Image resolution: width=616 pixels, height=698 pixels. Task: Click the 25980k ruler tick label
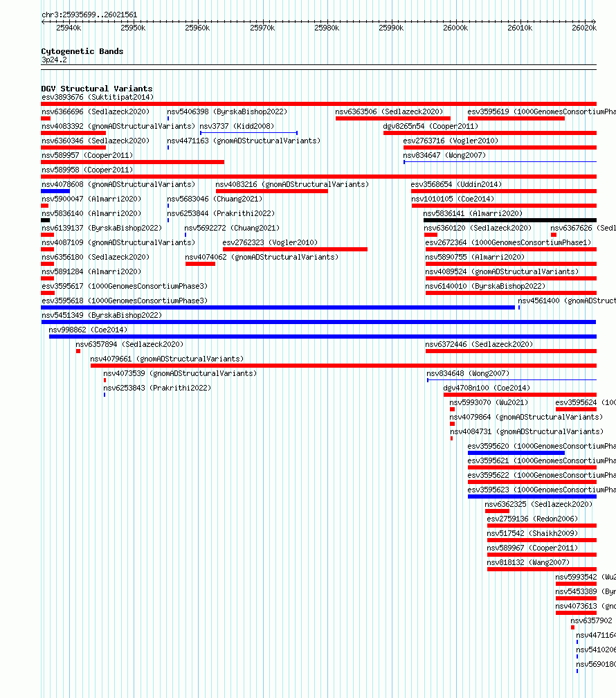pyautogui.click(x=327, y=28)
